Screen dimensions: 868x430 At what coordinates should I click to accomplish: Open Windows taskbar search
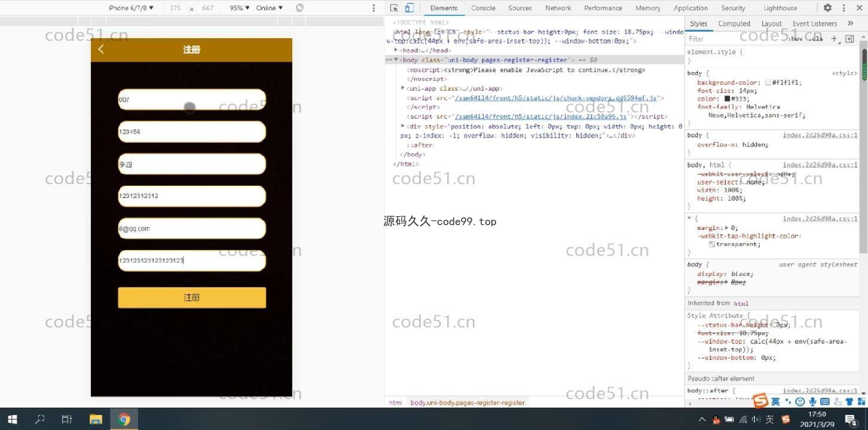click(39, 419)
